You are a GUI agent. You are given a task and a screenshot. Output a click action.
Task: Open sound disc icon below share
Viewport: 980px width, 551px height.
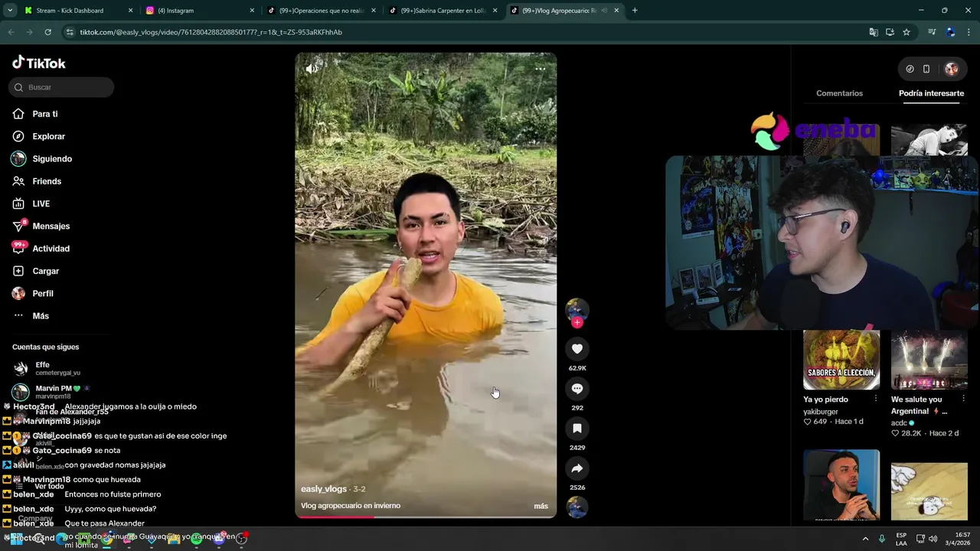tap(577, 507)
